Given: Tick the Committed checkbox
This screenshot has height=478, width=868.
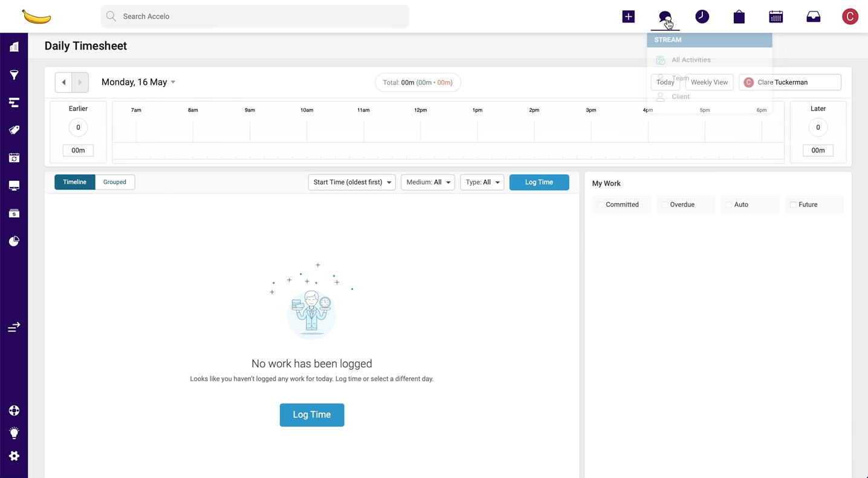Looking at the screenshot, I should pyautogui.click(x=600, y=205).
